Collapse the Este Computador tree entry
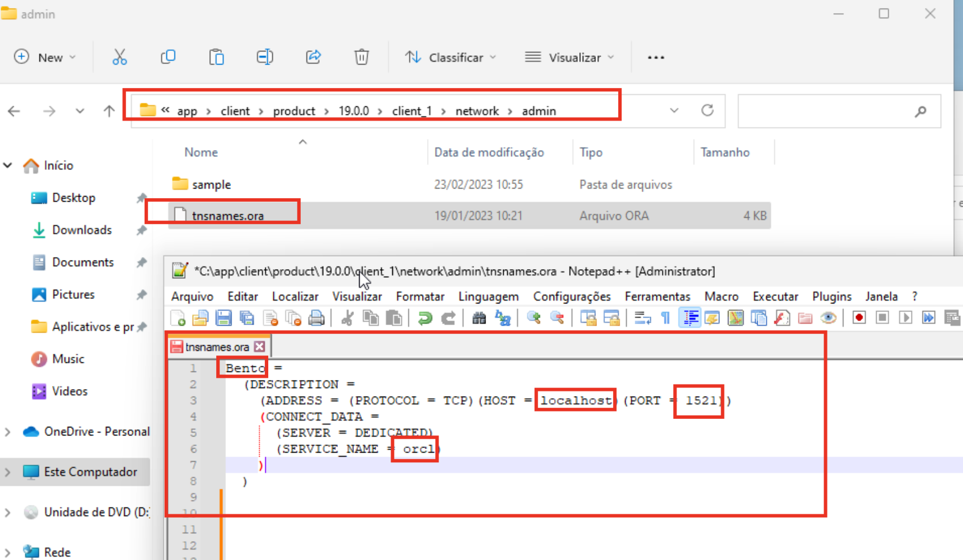 point(7,471)
